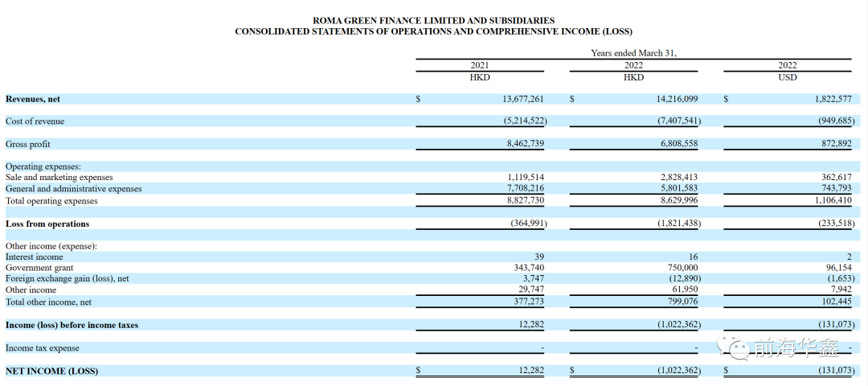Select the '2021' column year header
This screenshot has width=868, height=386.
pos(479,65)
